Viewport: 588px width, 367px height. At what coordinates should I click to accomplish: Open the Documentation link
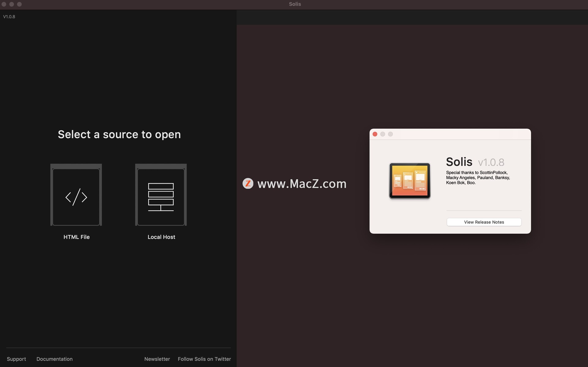tap(55, 359)
